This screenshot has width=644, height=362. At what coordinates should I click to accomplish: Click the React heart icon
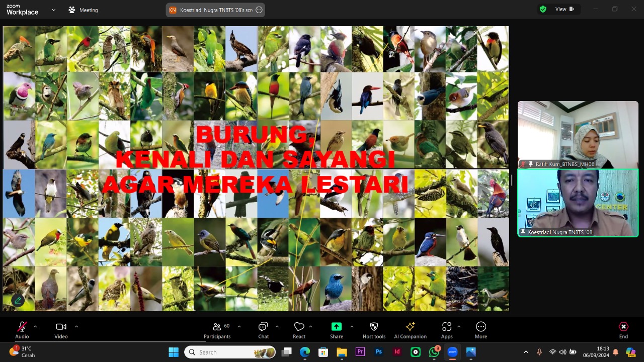click(x=299, y=330)
